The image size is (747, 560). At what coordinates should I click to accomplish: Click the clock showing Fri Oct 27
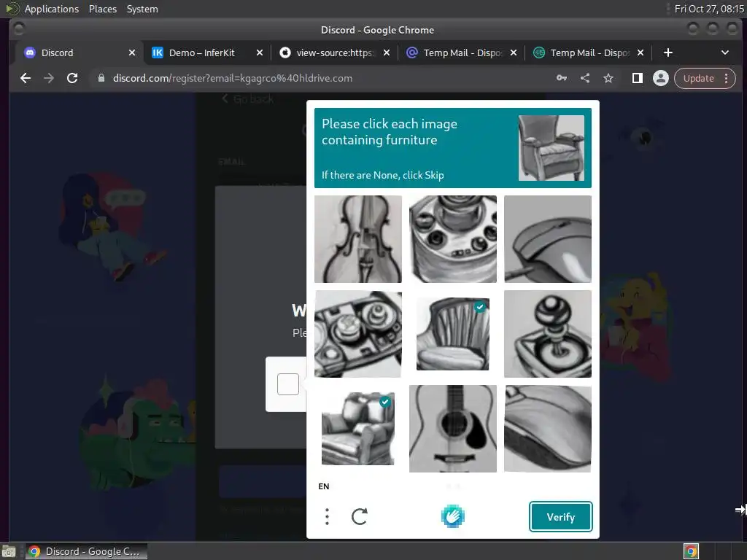pyautogui.click(x=709, y=9)
